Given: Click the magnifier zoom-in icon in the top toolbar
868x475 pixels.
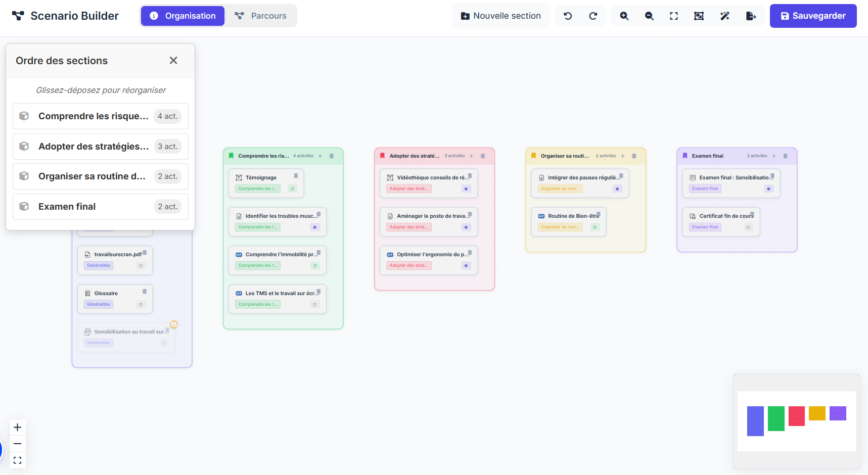Looking at the screenshot, I should (624, 16).
